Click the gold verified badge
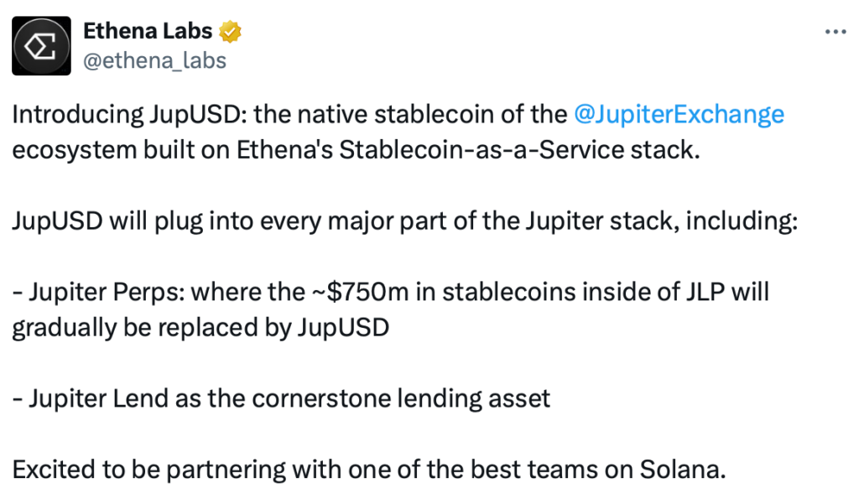 click(x=231, y=33)
